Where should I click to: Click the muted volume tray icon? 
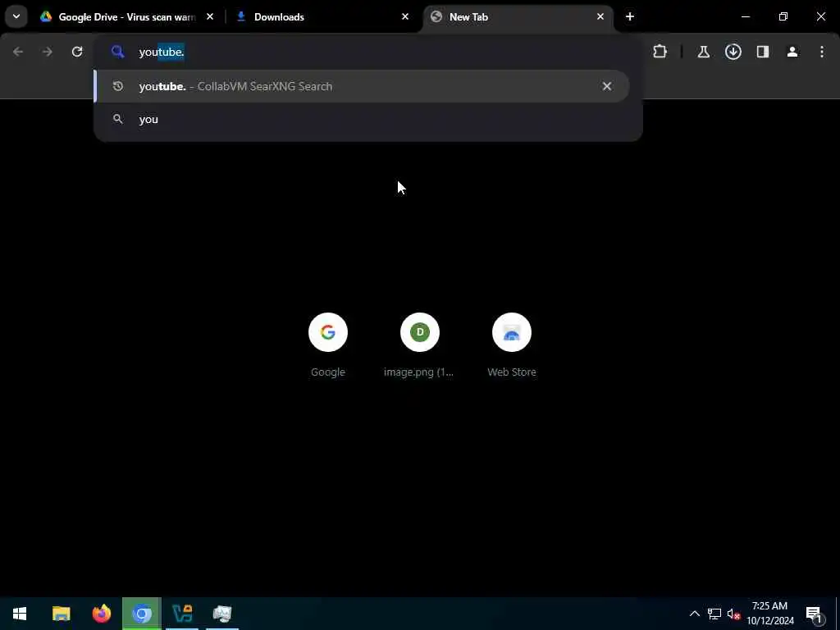point(733,614)
